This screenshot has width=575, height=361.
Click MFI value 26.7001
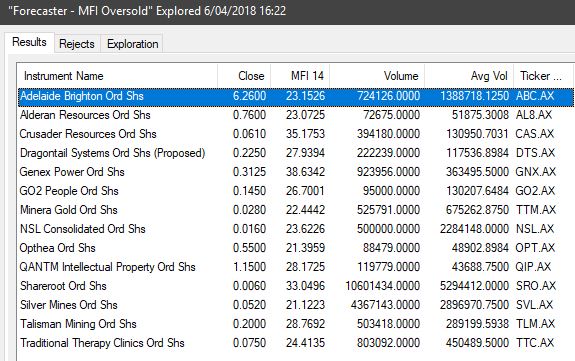click(305, 191)
